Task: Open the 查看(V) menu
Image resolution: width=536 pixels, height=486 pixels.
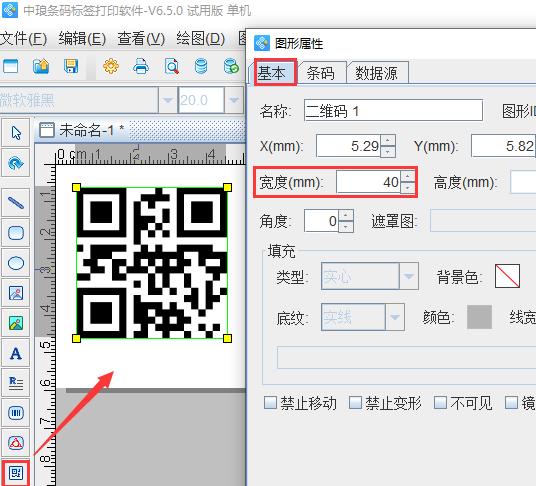Action: [x=141, y=38]
